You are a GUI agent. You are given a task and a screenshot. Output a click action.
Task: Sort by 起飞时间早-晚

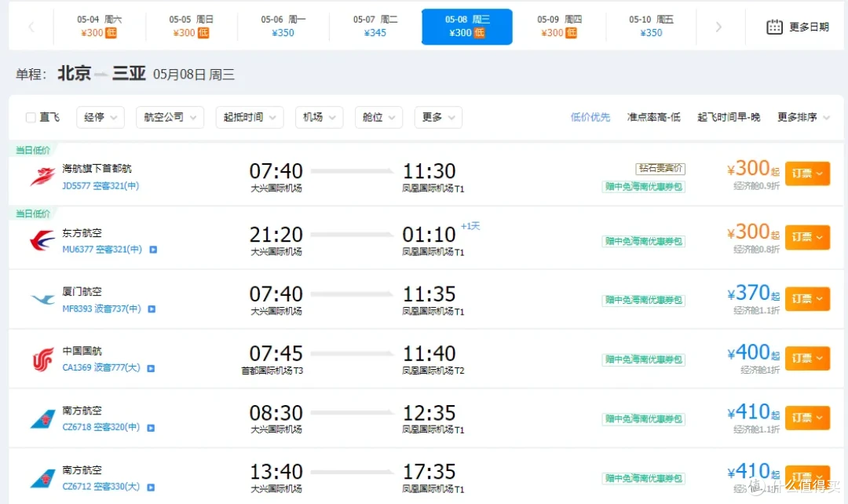pyautogui.click(x=729, y=117)
